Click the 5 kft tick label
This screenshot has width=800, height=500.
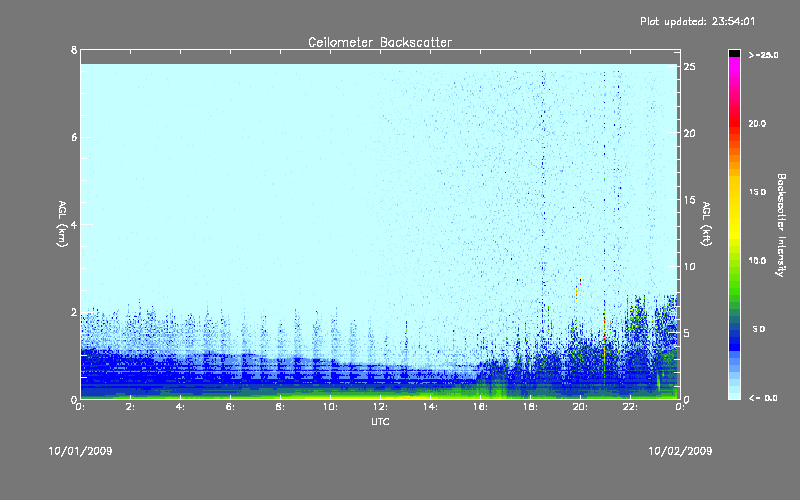[687, 333]
